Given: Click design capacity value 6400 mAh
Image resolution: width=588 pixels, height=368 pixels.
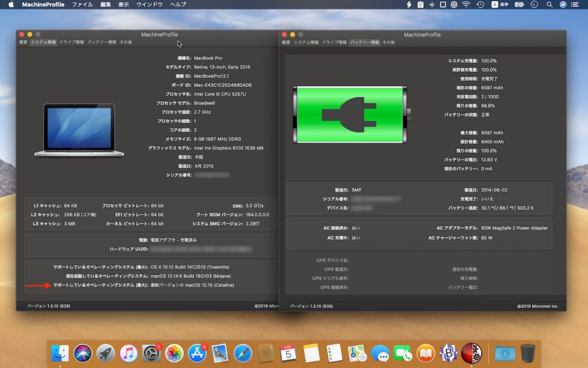Looking at the screenshot, I should 492,141.
